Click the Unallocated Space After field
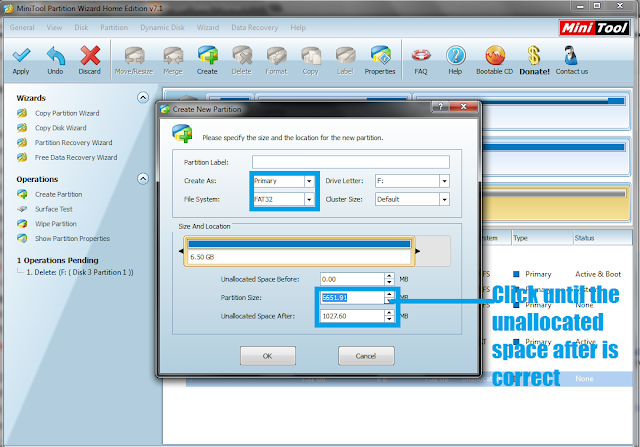This screenshot has height=447, width=640. coord(352,316)
